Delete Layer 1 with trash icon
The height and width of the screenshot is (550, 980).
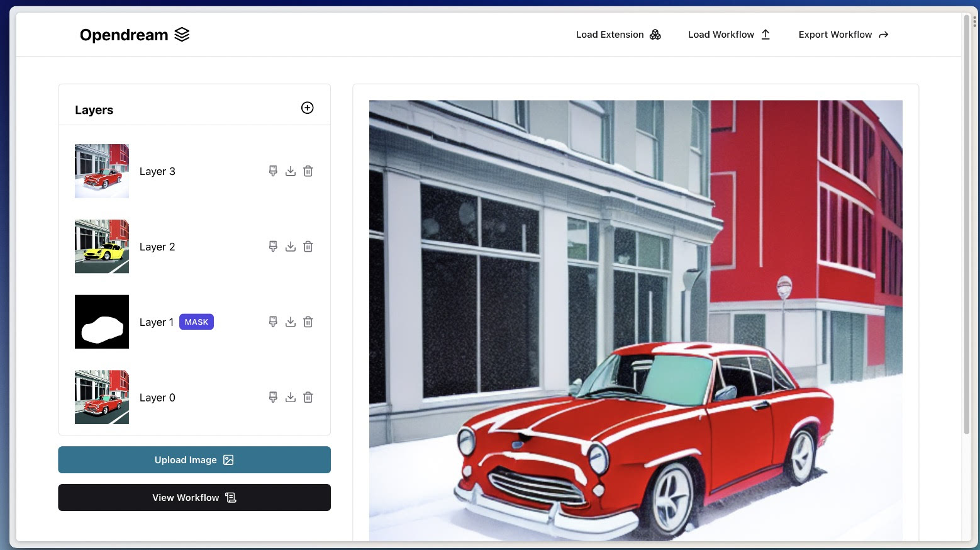coord(308,322)
